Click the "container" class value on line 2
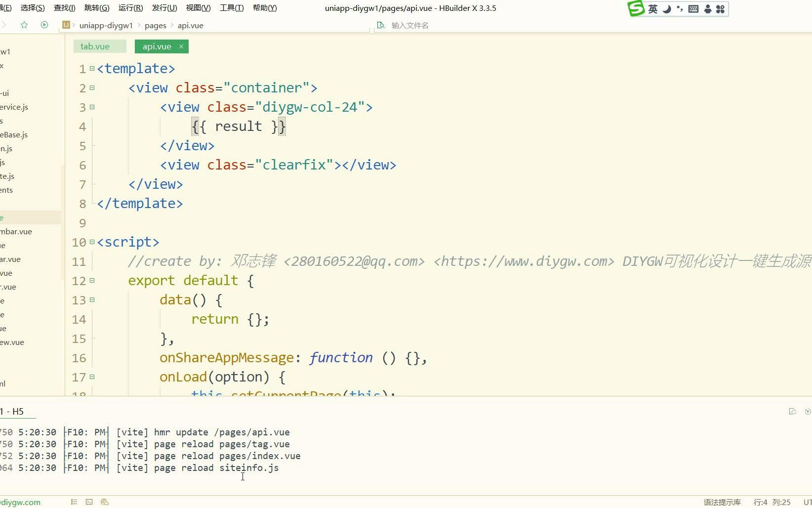This screenshot has height=508, width=812. [266, 88]
